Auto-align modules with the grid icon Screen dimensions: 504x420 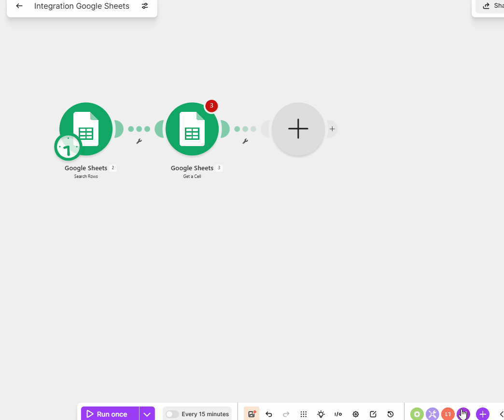tap(304, 414)
